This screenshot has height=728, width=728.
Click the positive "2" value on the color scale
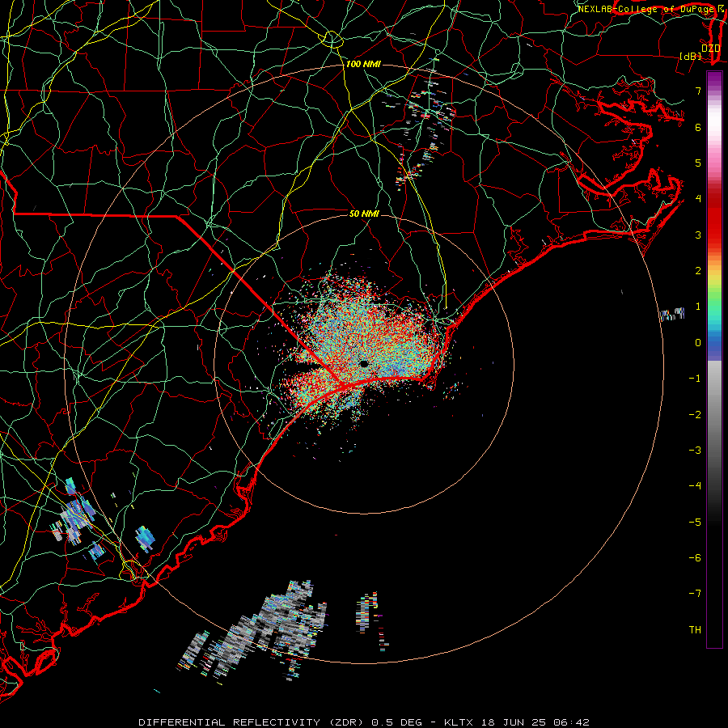[x=698, y=271]
